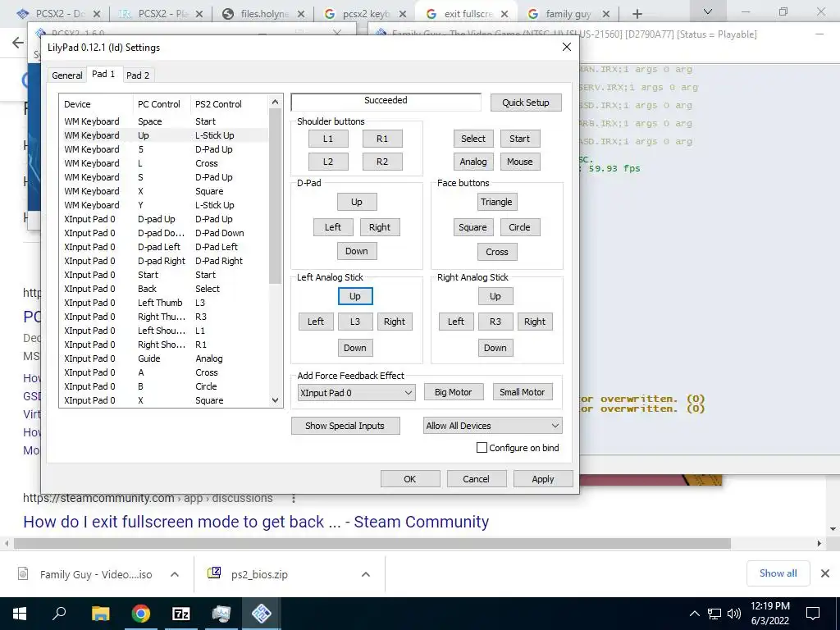Select WM Keyboard L Cross binding row

164,163
